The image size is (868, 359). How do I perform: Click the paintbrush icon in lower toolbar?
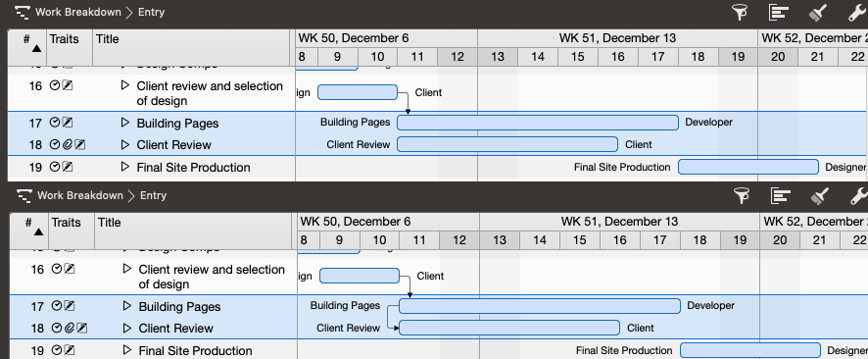tap(820, 195)
